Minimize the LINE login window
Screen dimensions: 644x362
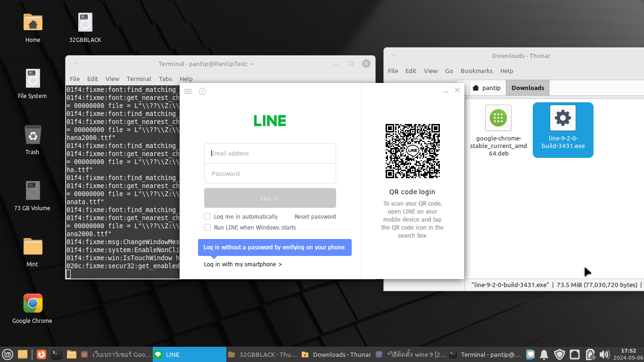(446, 90)
